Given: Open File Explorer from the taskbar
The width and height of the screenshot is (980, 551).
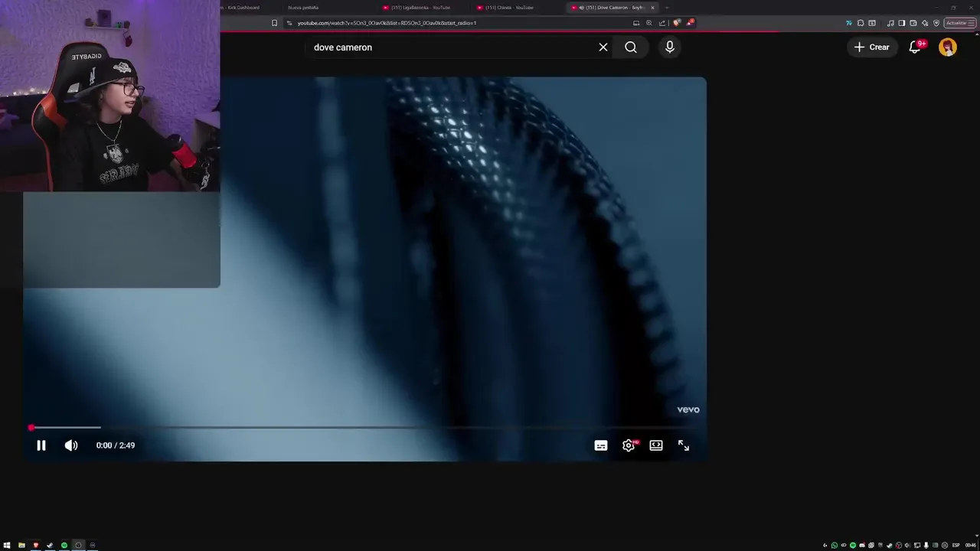Looking at the screenshot, I should click(x=21, y=546).
